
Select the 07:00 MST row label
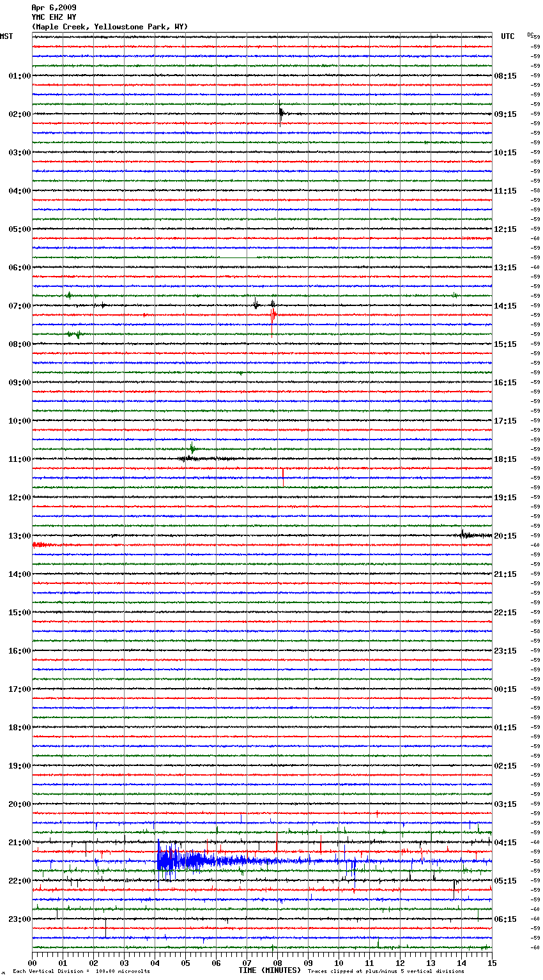(x=20, y=306)
